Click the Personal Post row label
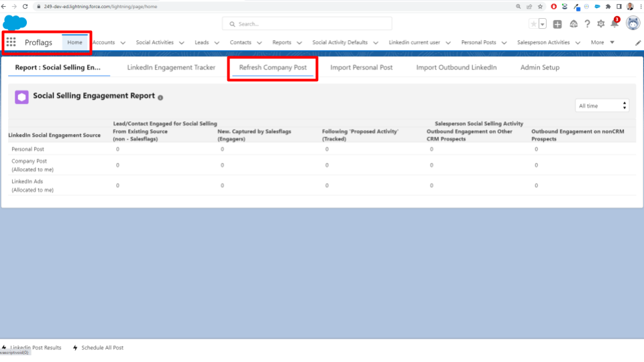 tap(28, 149)
